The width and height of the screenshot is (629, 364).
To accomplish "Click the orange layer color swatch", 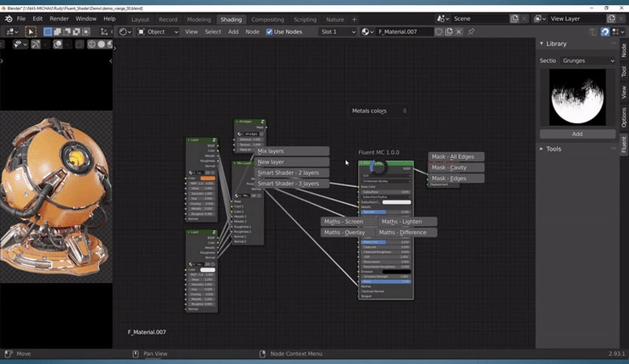I will (208, 178).
